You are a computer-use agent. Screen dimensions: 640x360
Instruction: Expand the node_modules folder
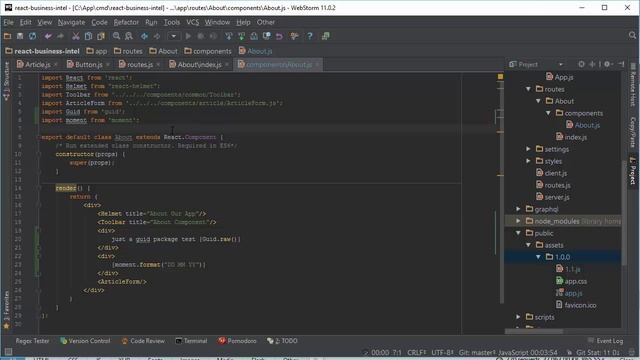pyautogui.click(x=518, y=221)
